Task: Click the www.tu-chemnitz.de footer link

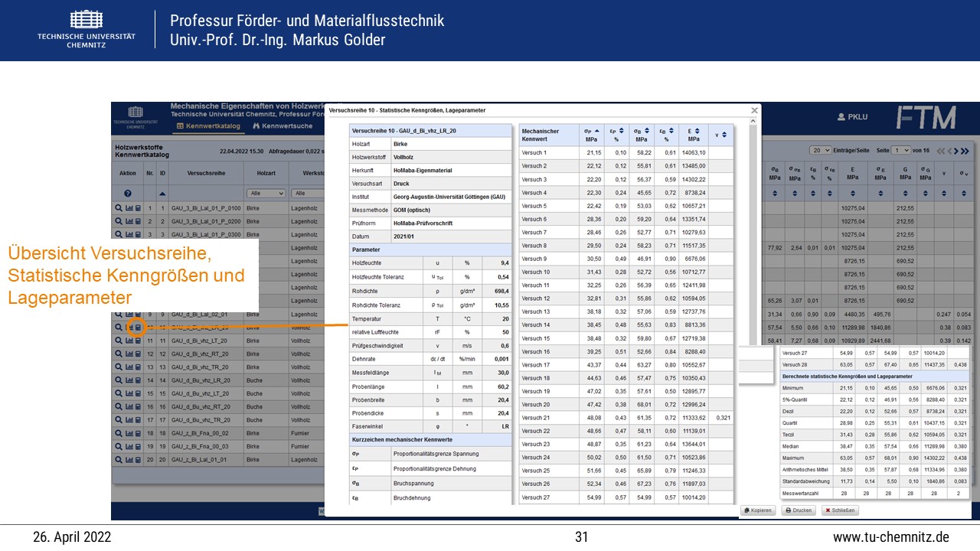Action: 891,537
